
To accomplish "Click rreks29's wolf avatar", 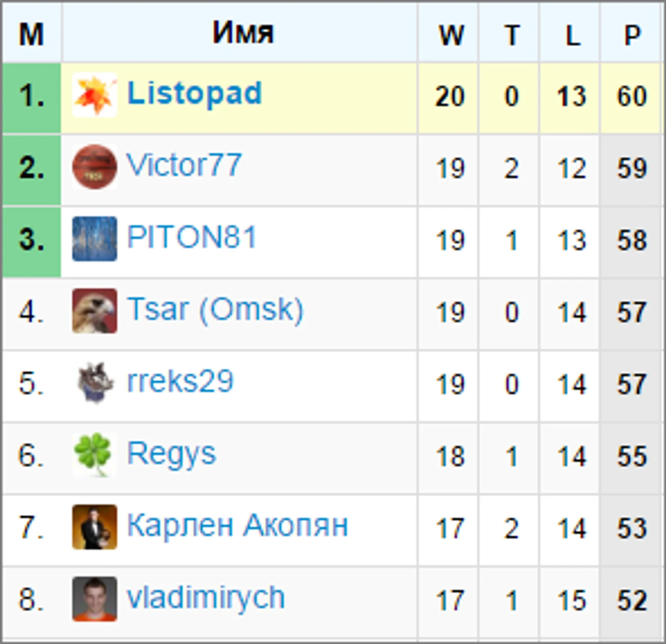I will coord(94,383).
